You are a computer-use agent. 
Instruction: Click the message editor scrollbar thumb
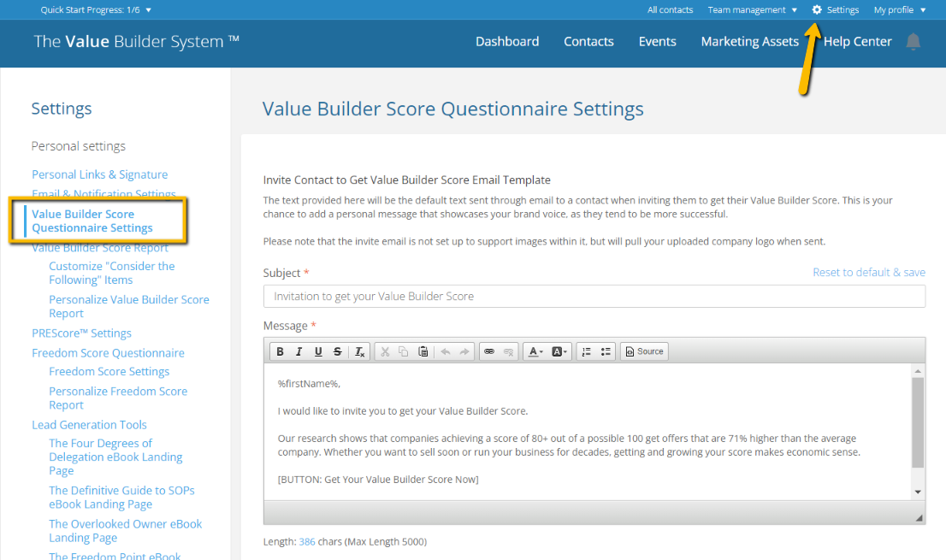[x=919, y=423]
